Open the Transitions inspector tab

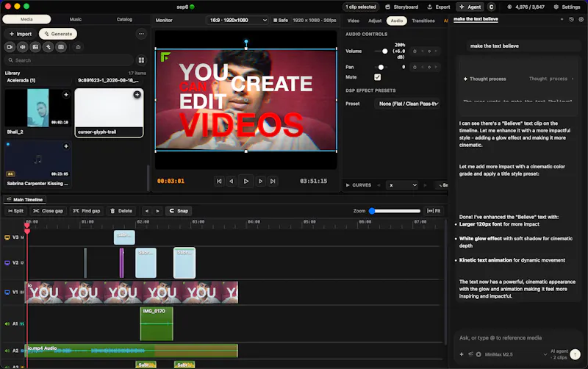(x=423, y=21)
